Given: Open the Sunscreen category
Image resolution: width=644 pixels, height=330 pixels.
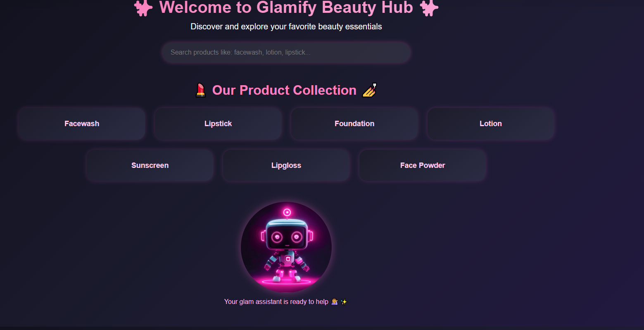Looking at the screenshot, I should pyautogui.click(x=150, y=165).
